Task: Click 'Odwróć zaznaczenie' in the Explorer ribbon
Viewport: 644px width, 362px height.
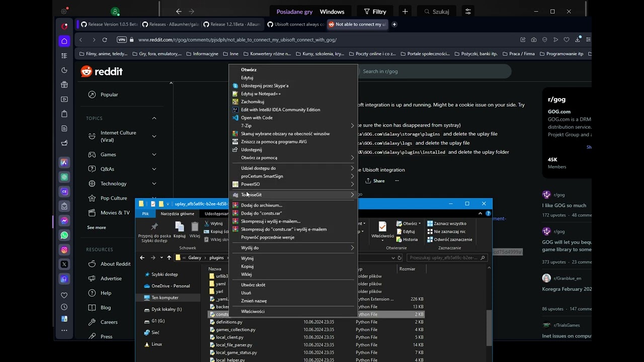Action: (450, 239)
